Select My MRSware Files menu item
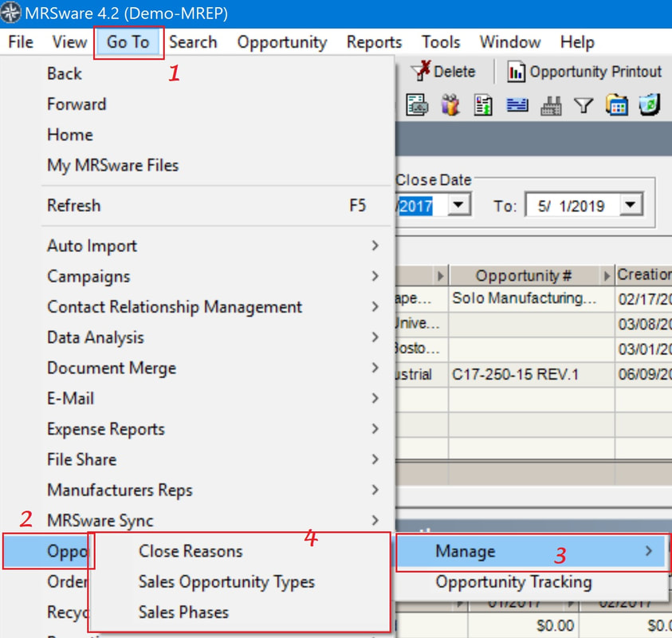The width and height of the screenshot is (672, 638). pos(197,165)
